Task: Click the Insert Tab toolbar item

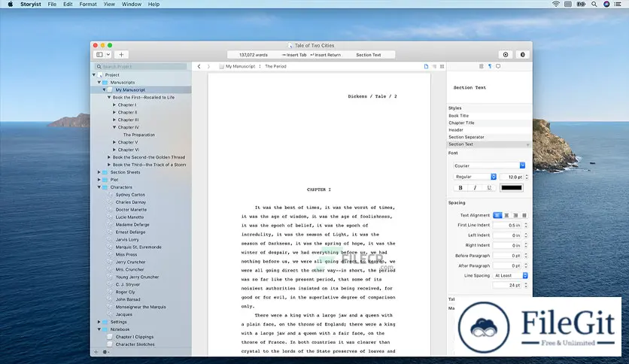Action: click(294, 55)
